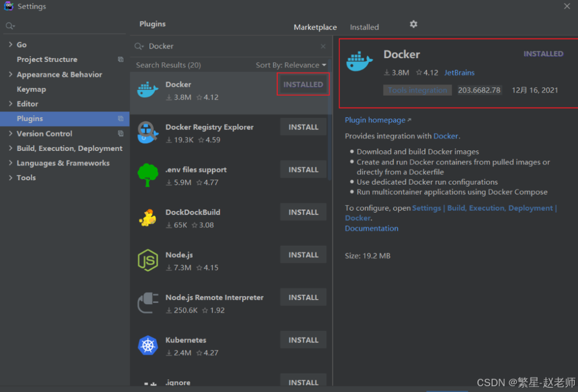Install the .env files support plugin
The image size is (578, 392).
(x=303, y=170)
